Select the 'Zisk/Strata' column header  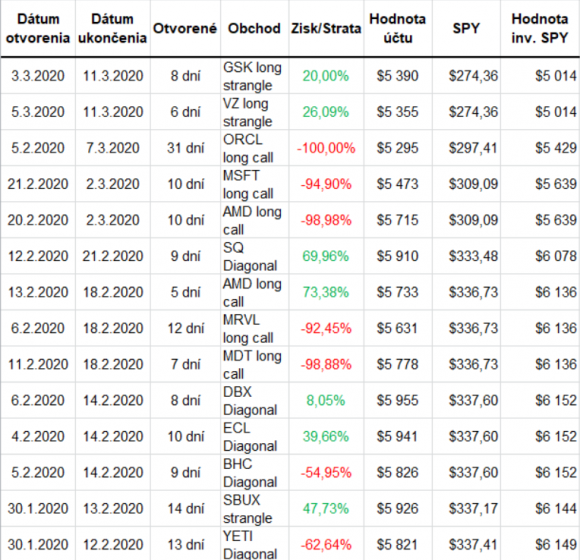tap(326, 28)
